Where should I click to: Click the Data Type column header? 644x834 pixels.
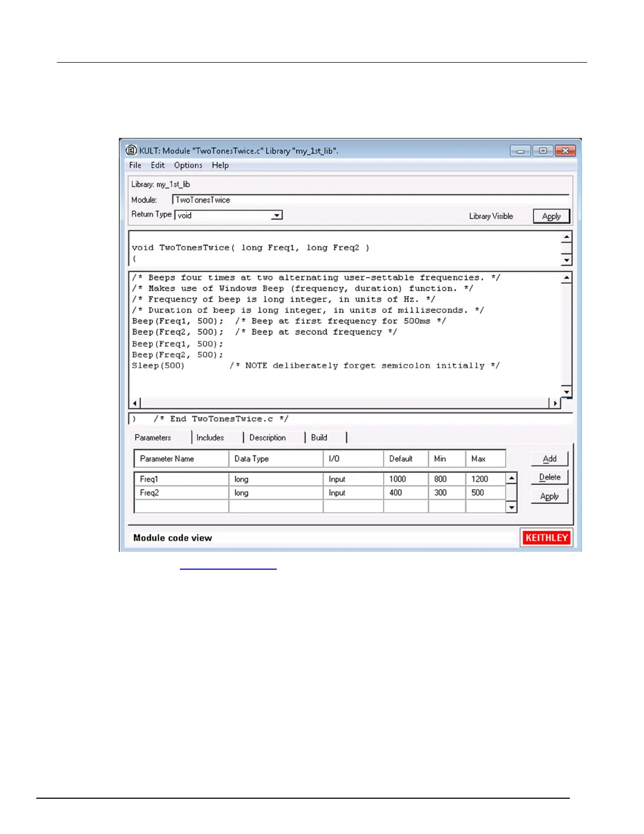pyautogui.click(x=276, y=459)
